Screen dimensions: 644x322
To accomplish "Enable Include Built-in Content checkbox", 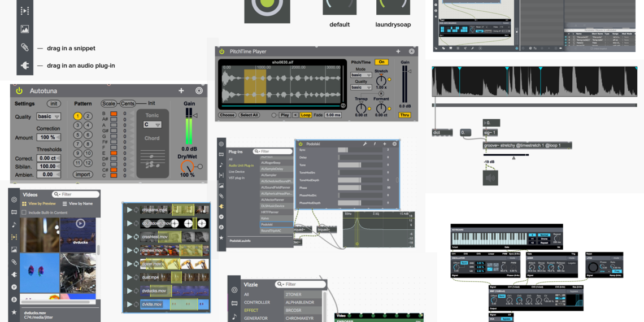I will 24,212.
